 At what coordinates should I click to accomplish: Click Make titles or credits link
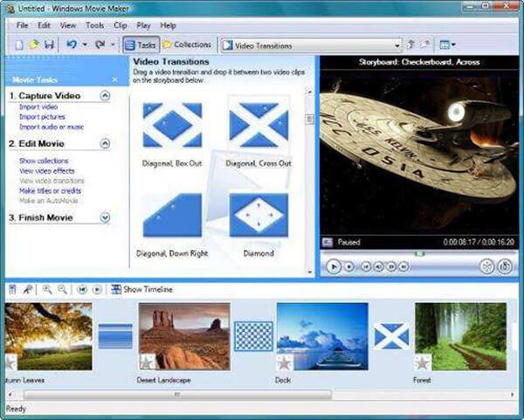[50, 190]
